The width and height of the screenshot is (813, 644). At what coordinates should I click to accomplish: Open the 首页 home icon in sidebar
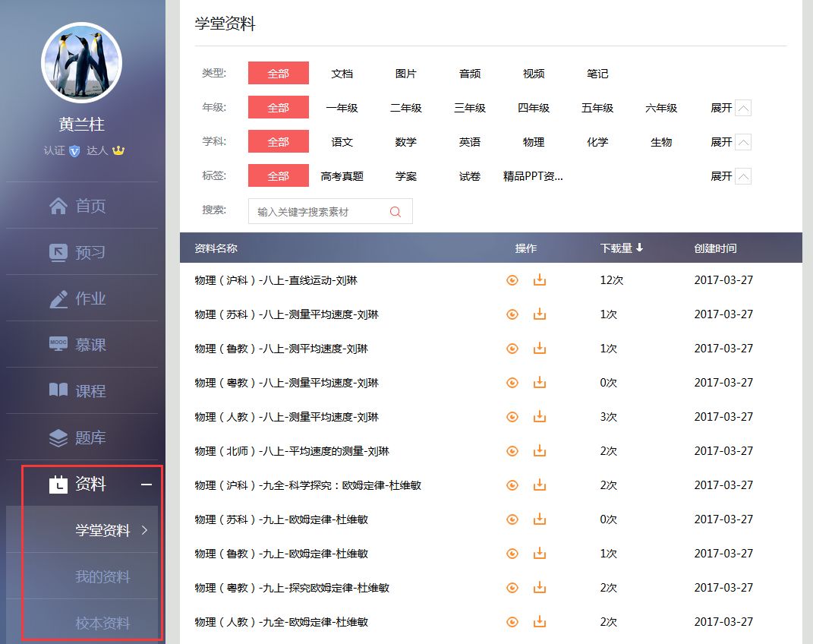tap(58, 205)
